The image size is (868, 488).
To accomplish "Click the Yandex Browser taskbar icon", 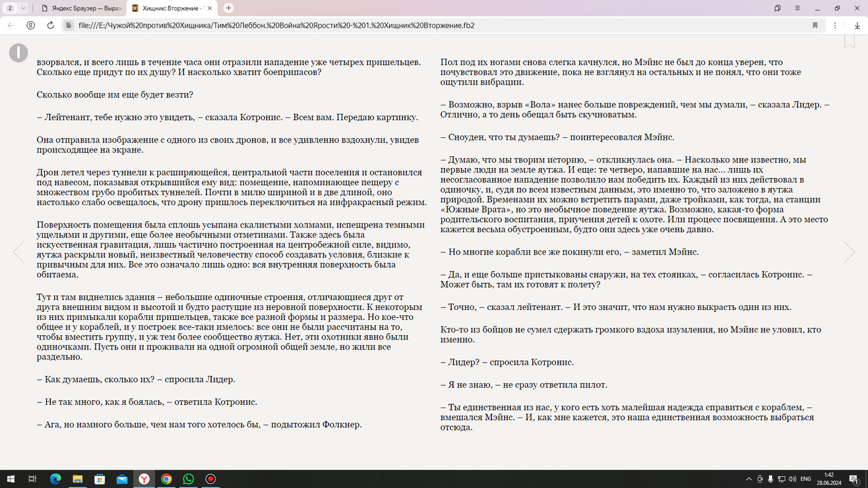I will 144,479.
